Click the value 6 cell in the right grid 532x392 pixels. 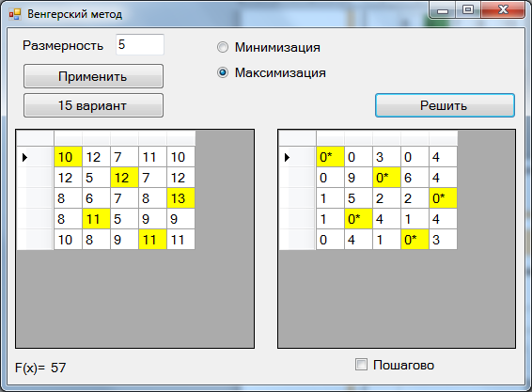point(415,178)
